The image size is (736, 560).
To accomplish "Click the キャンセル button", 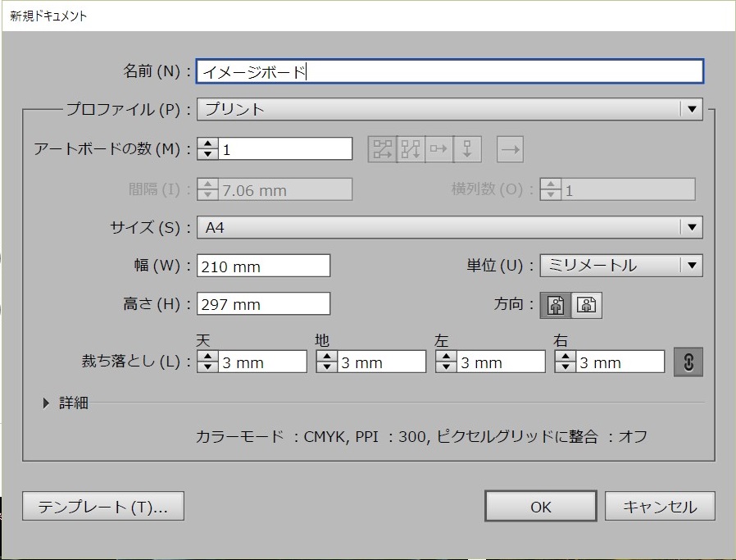I will 660,507.
